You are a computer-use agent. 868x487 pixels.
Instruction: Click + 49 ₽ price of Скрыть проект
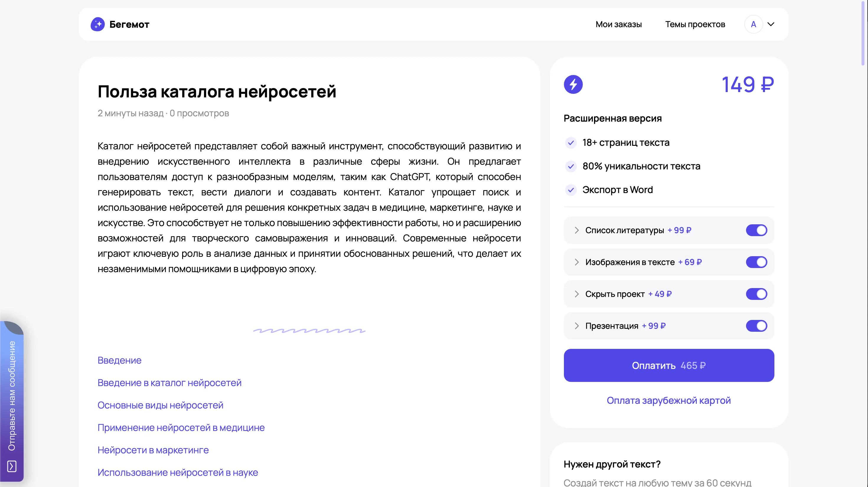tap(660, 294)
